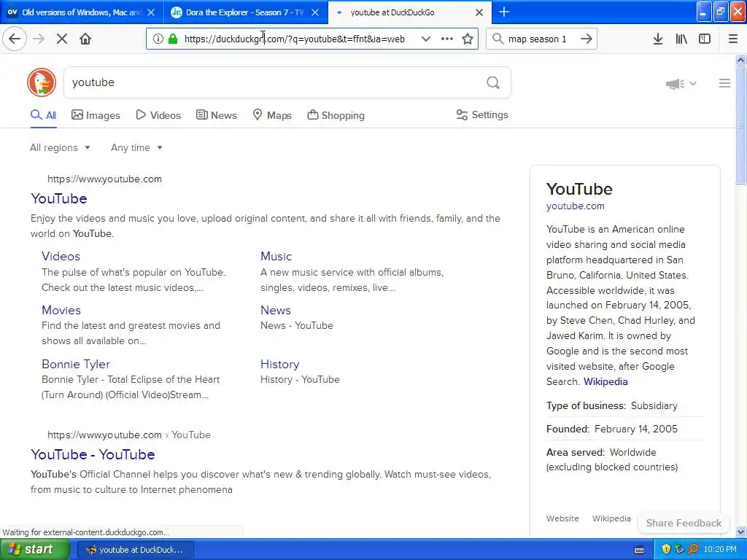Open the 'News' sitelink under YouTube result
747x560 pixels.
click(275, 310)
